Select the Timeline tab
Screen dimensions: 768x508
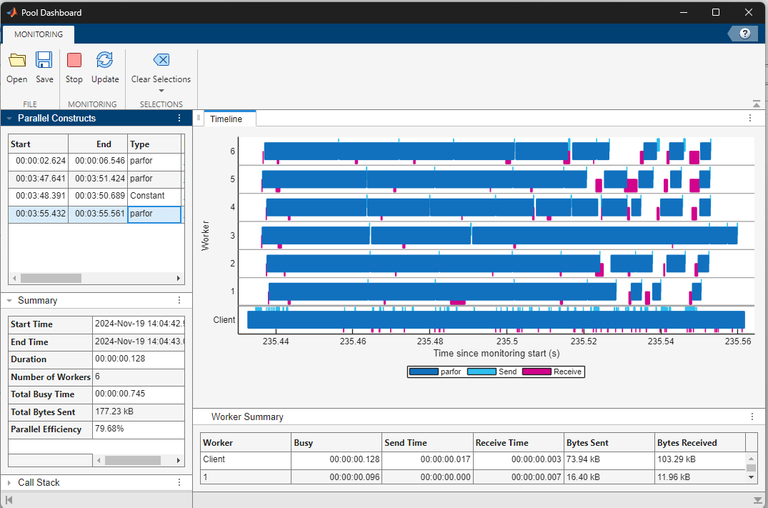(x=226, y=119)
